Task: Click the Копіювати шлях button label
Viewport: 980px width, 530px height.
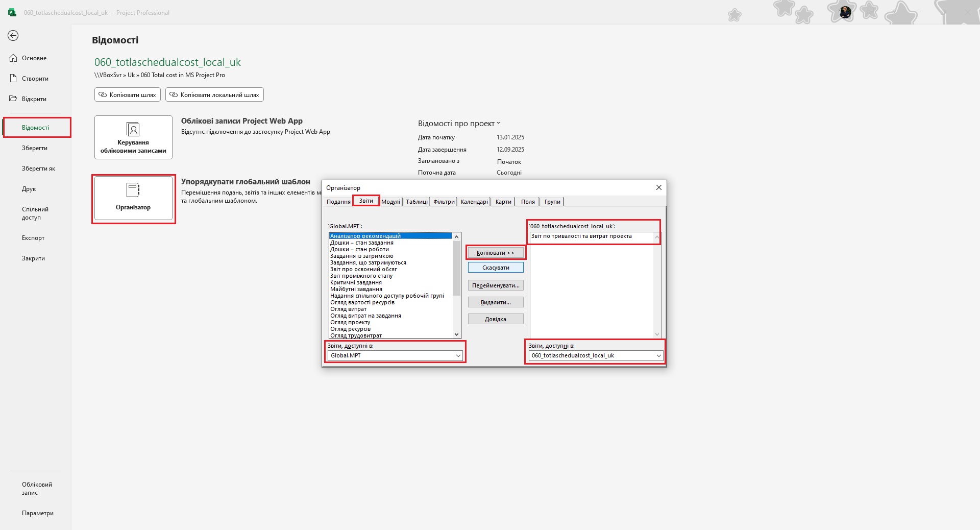Action: point(133,95)
